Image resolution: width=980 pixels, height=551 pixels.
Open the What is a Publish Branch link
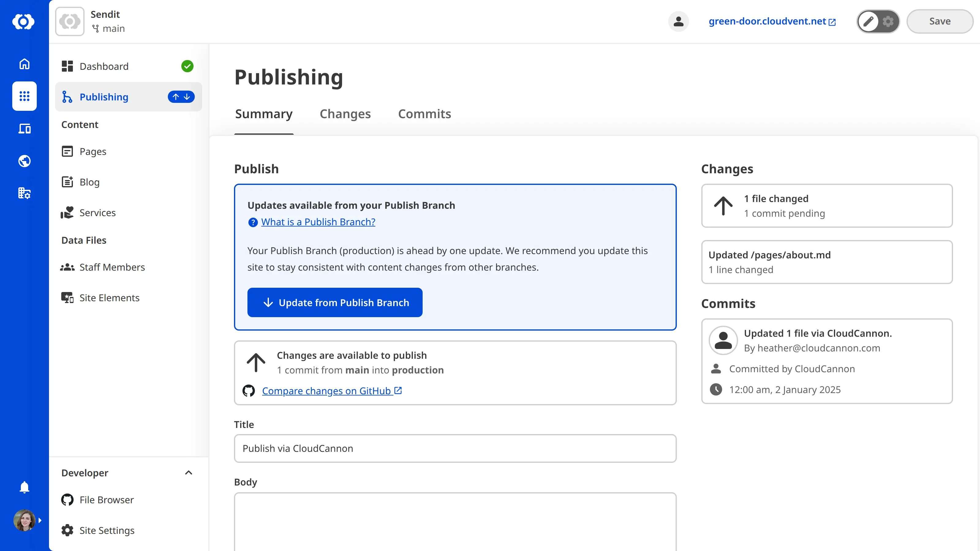[318, 222]
